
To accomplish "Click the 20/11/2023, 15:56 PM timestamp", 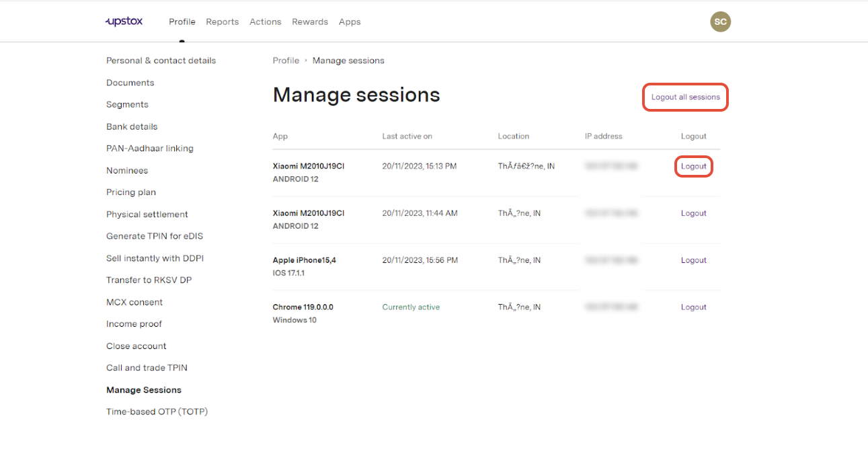I will tap(420, 260).
